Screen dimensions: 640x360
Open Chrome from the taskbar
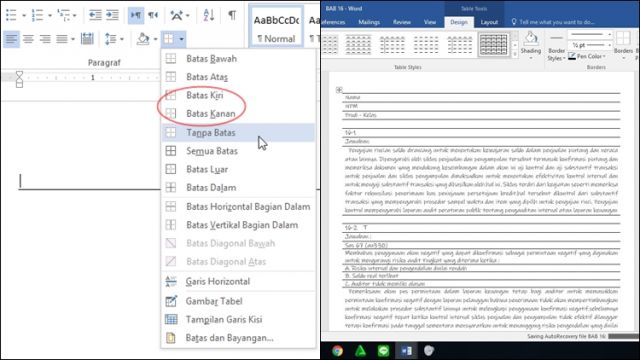click(337, 351)
